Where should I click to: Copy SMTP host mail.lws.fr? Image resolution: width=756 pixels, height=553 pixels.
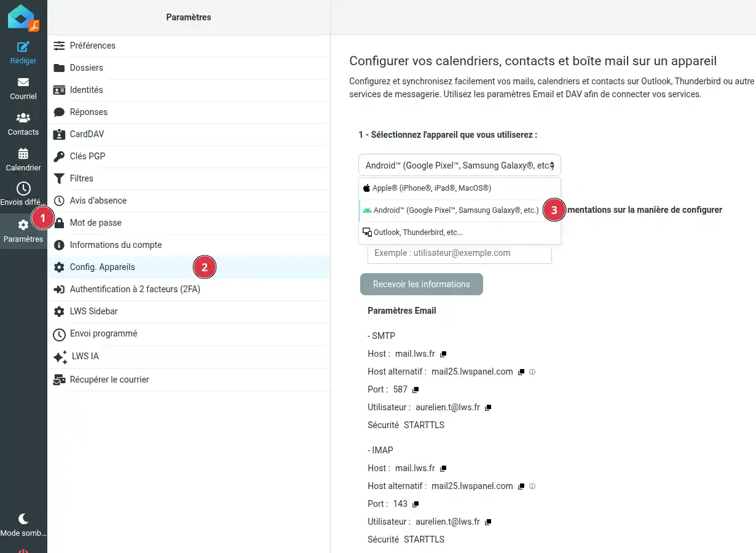443,354
